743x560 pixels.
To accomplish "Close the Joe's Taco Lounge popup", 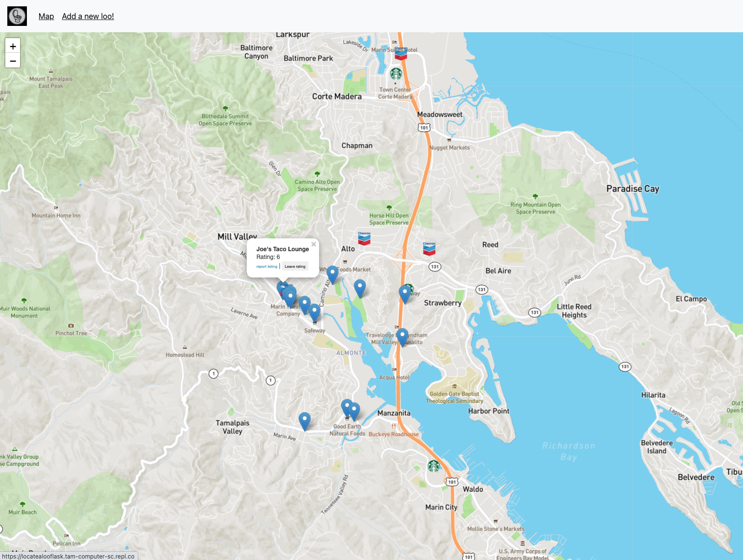I will (314, 244).
